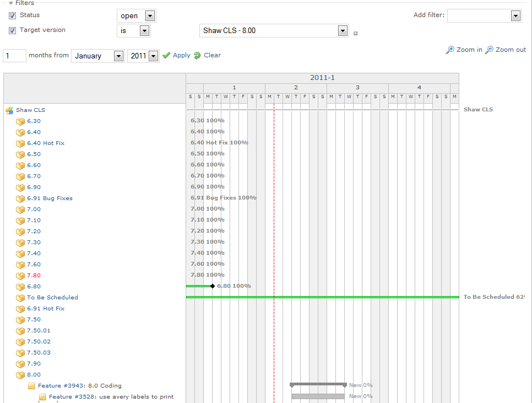The image size is (532, 403).
Task: Click the package icon beside version 7.90
Action: tap(20, 364)
